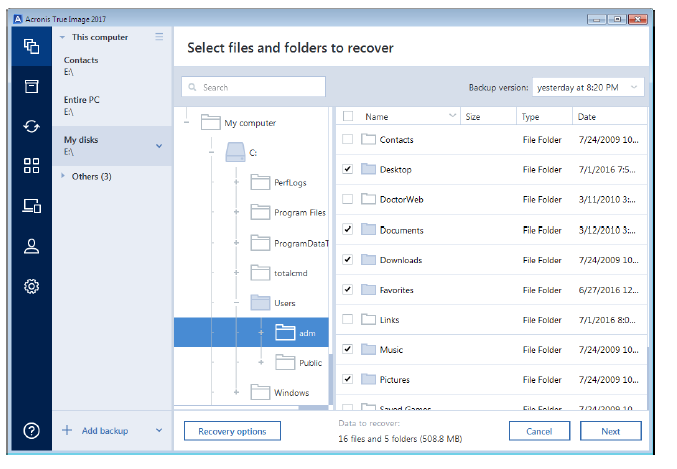Click the Next button
677x469 pixels.
point(611,431)
